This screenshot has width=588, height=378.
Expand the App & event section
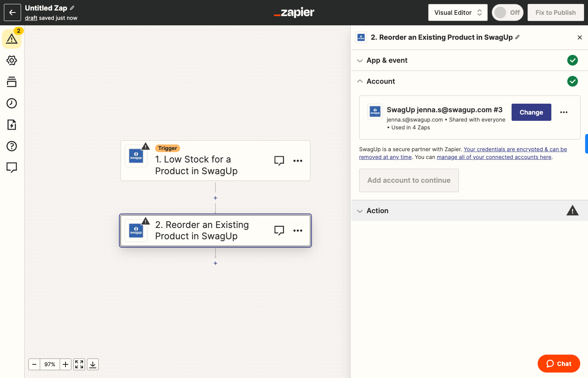(x=469, y=60)
